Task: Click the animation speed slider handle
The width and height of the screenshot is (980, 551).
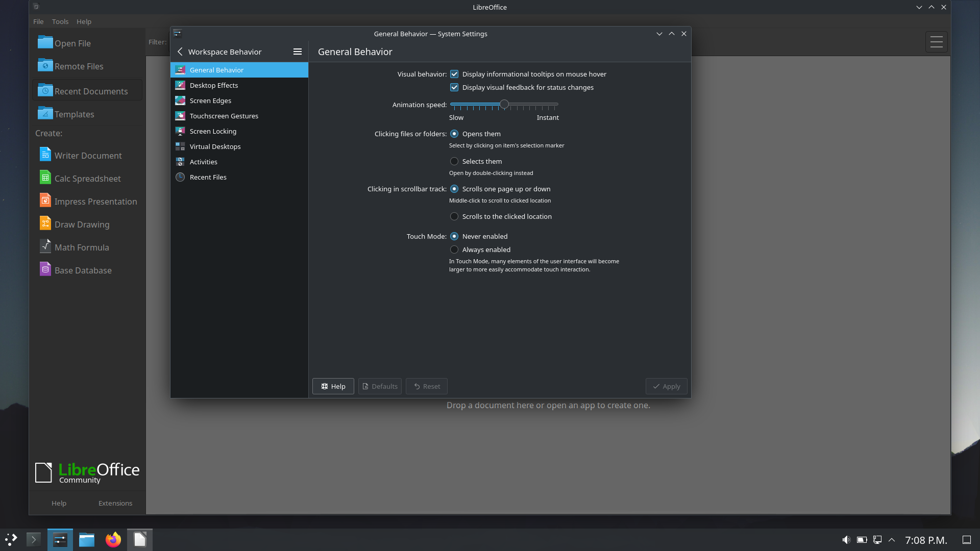Action: tap(504, 104)
